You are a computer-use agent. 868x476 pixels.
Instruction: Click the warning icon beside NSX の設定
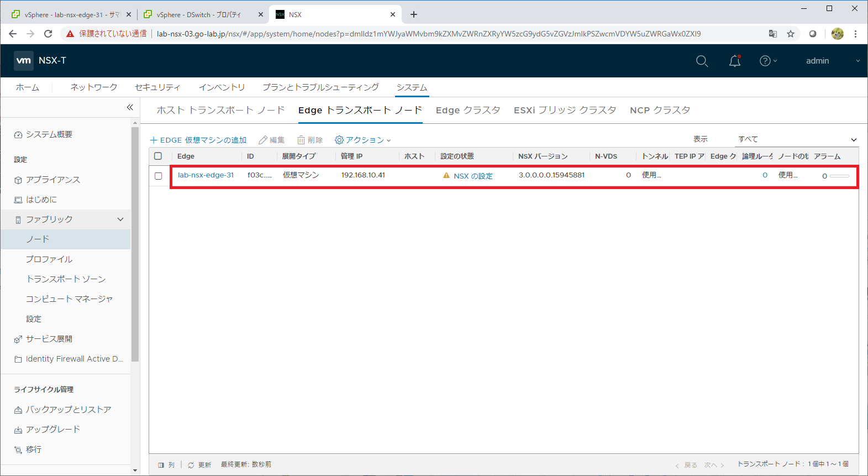pyautogui.click(x=446, y=175)
